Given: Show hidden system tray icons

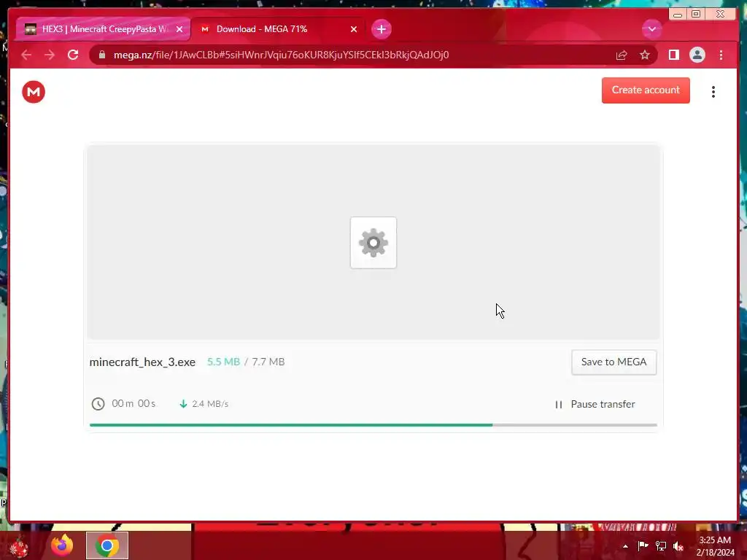Looking at the screenshot, I should (625, 546).
